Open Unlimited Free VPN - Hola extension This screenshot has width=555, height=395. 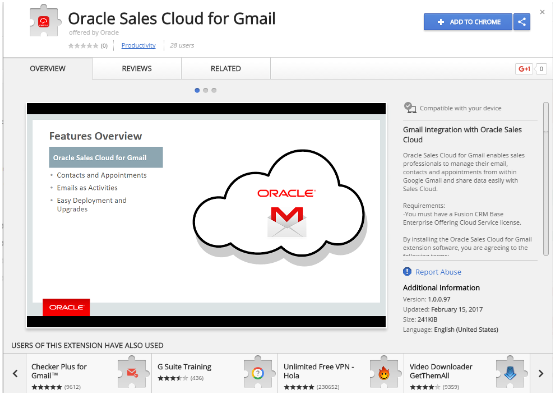pyautogui.click(x=341, y=374)
